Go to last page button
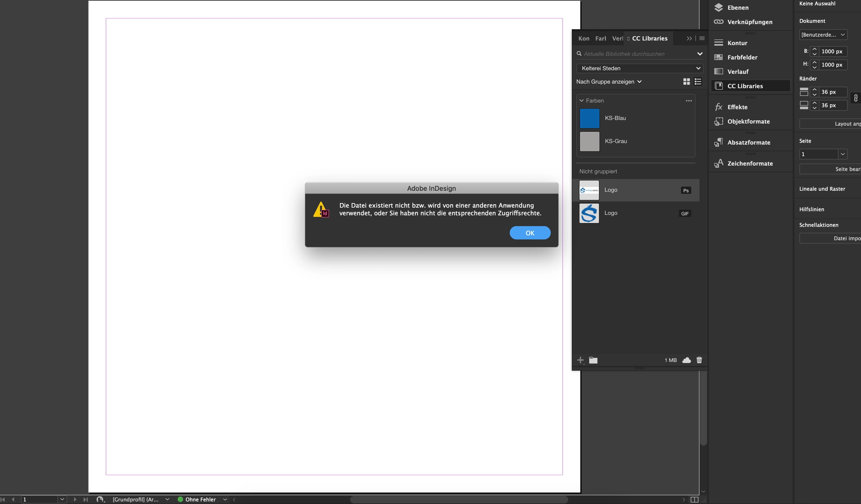The width and height of the screenshot is (861, 504). pyautogui.click(x=85, y=500)
